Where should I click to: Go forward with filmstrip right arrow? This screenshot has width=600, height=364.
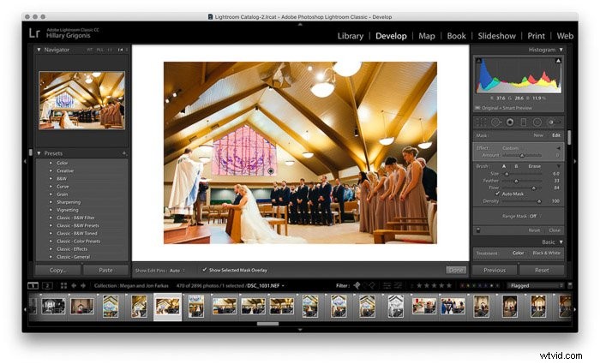coord(83,285)
